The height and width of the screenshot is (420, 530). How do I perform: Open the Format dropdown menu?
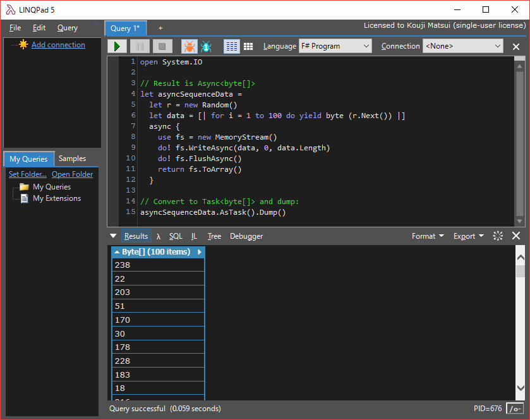click(428, 236)
